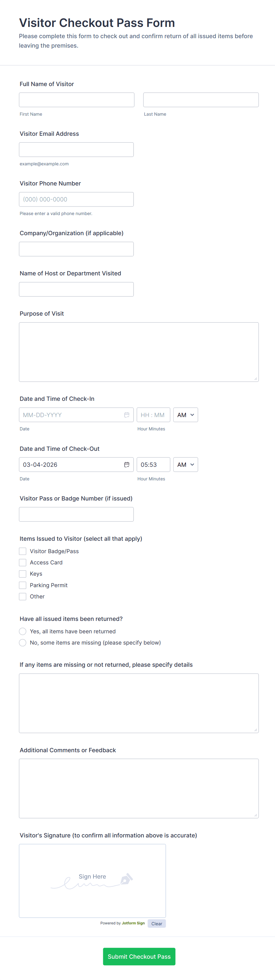Tick the Access Card checkbox
The height and width of the screenshot is (980, 275).
(x=23, y=562)
